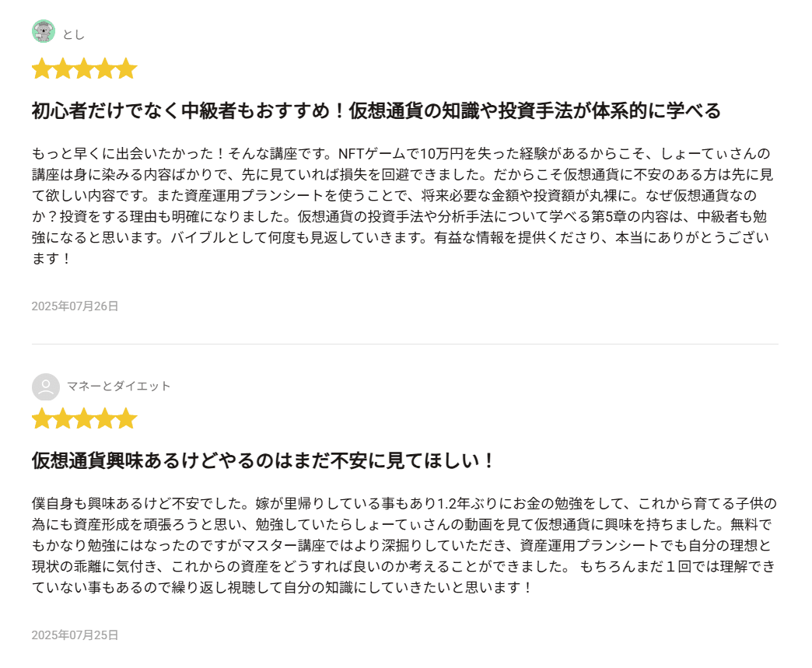Click the divider line between the two reviews
812x668 pixels.
click(405, 344)
